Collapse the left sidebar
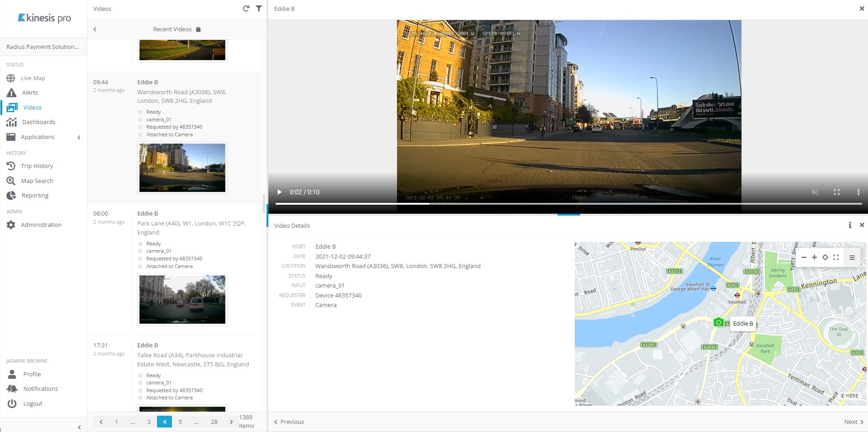868x432 pixels. [79, 427]
